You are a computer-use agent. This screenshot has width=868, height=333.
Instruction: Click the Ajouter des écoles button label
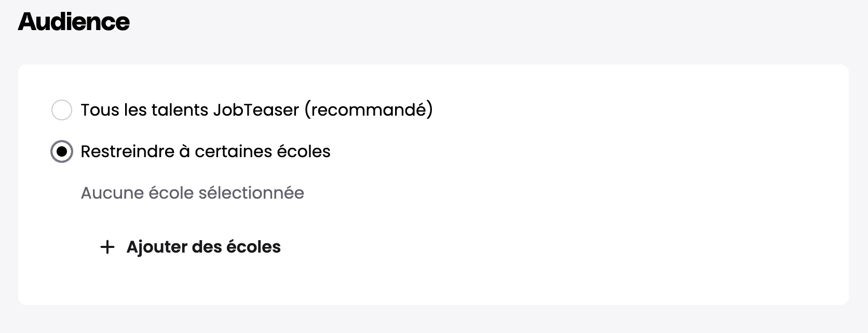pos(204,247)
